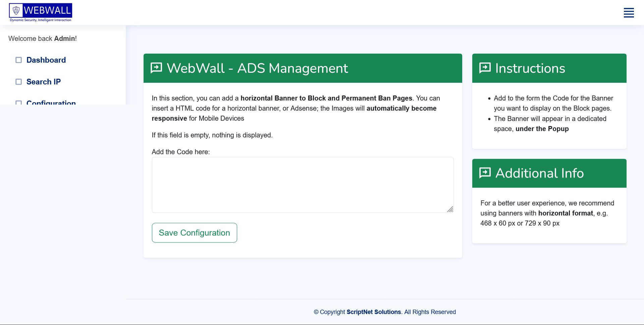Viewport: 644px width, 325px height.
Task: Click the Instructions panel title
Action: click(x=530, y=68)
